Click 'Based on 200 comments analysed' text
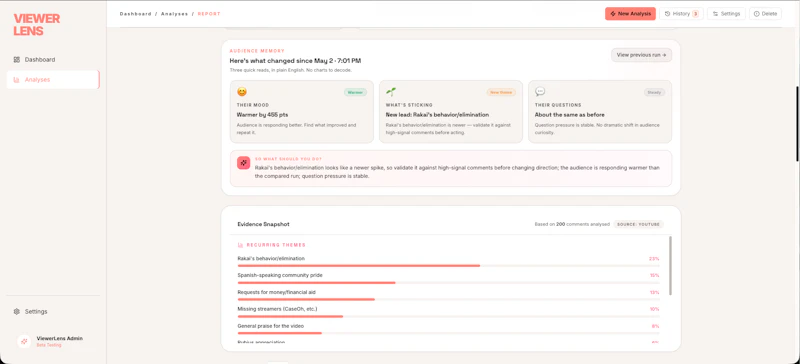The height and width of the screenshot is (364, 800). [571, 224]
